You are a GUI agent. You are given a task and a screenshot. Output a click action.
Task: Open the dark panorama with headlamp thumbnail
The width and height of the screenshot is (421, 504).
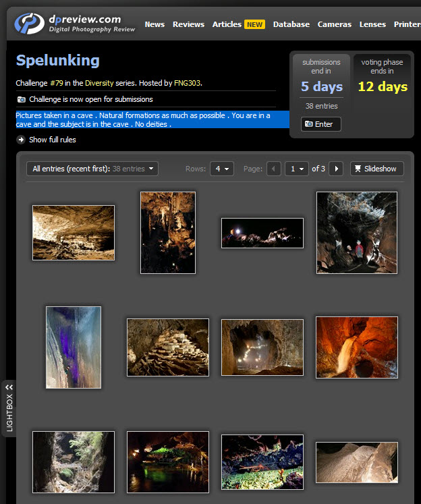tap(262, 233)
